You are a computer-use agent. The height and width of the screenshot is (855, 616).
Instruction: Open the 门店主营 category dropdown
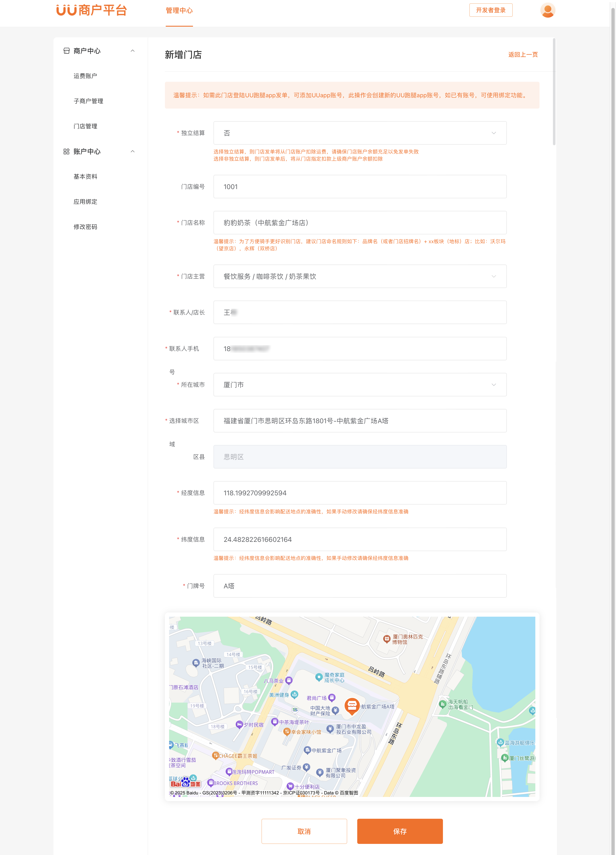coord(360,276)
